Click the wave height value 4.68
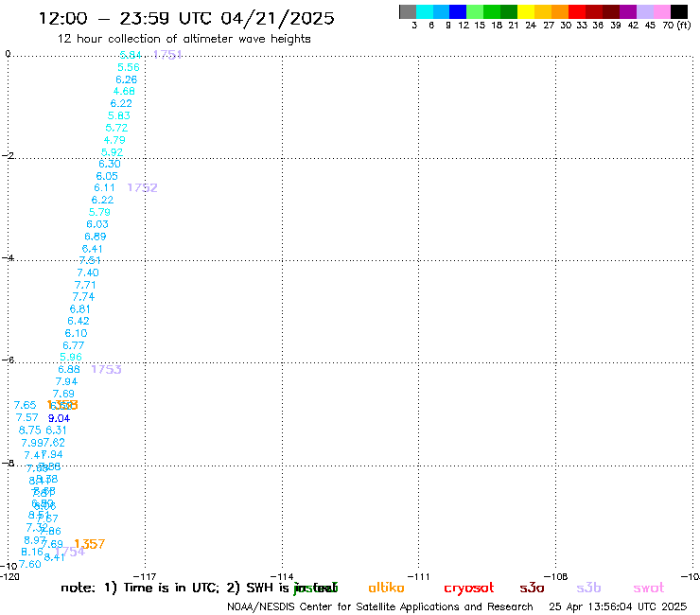 [x=124, y=91]
